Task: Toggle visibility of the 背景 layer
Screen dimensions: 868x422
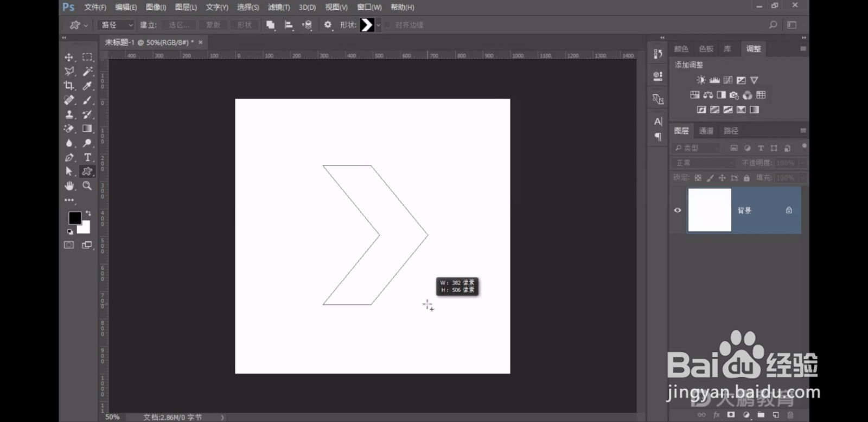Action: [x=678, y=210]
